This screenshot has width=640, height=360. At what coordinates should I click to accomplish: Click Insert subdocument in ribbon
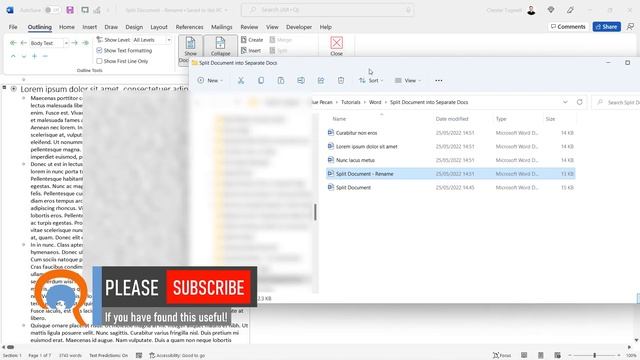coord(251,51)
